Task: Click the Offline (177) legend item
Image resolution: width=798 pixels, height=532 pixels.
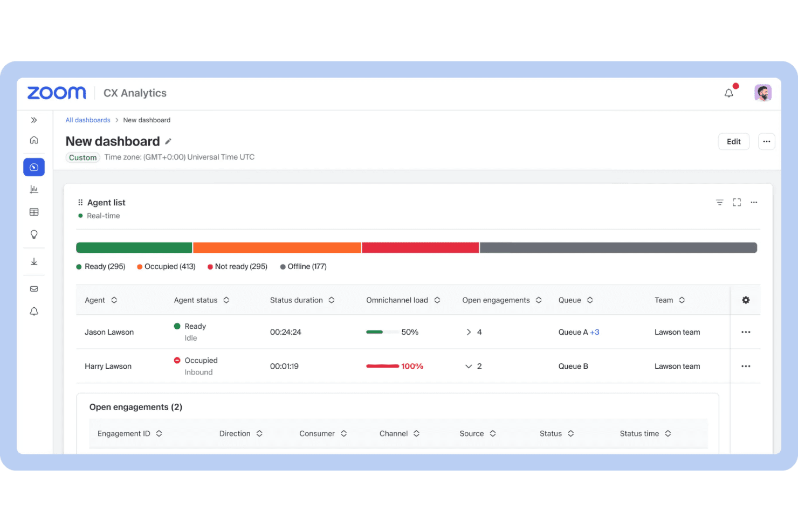Action: pyautogui.click(x=304, y=267)
